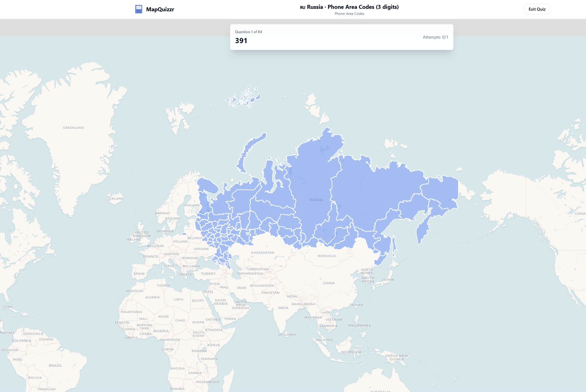Click the MapQuizzr logo icon

coord(139,9)
